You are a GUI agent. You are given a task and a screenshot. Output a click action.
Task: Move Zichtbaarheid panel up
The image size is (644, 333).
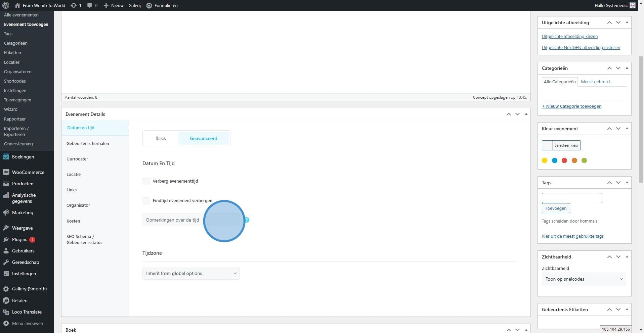click(x=609, y=257)
